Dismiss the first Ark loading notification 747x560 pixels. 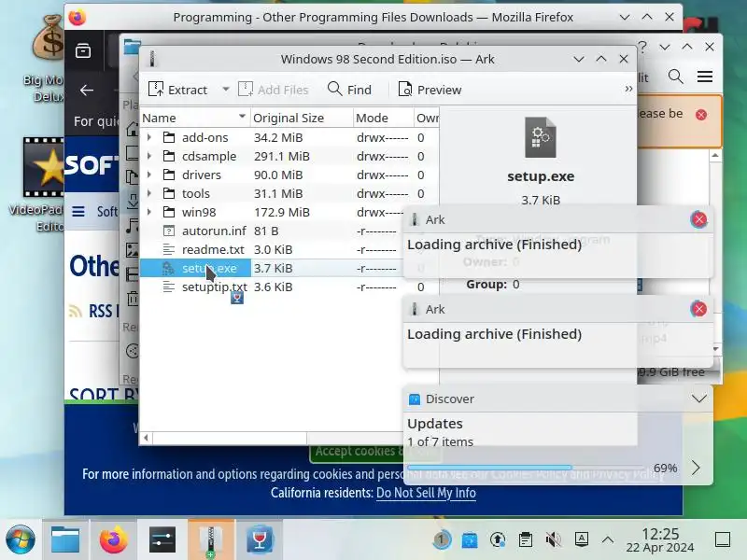[698, 219]
